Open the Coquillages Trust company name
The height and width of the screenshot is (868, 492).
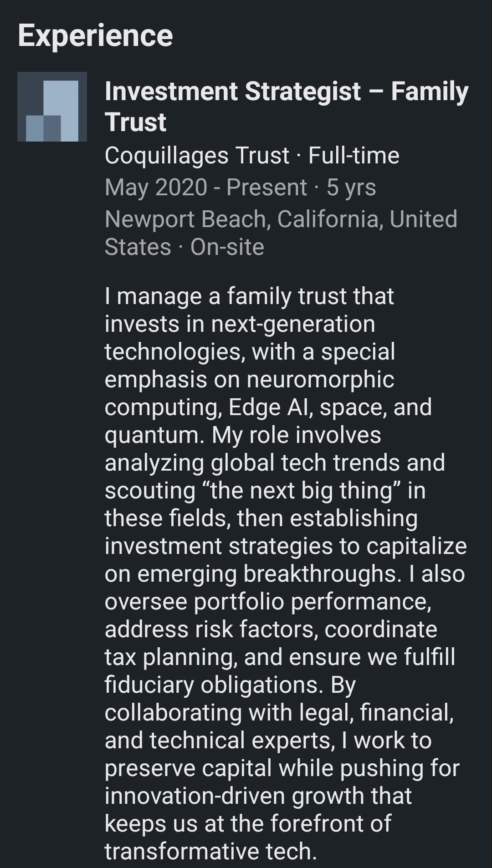[x=197, y=156]
